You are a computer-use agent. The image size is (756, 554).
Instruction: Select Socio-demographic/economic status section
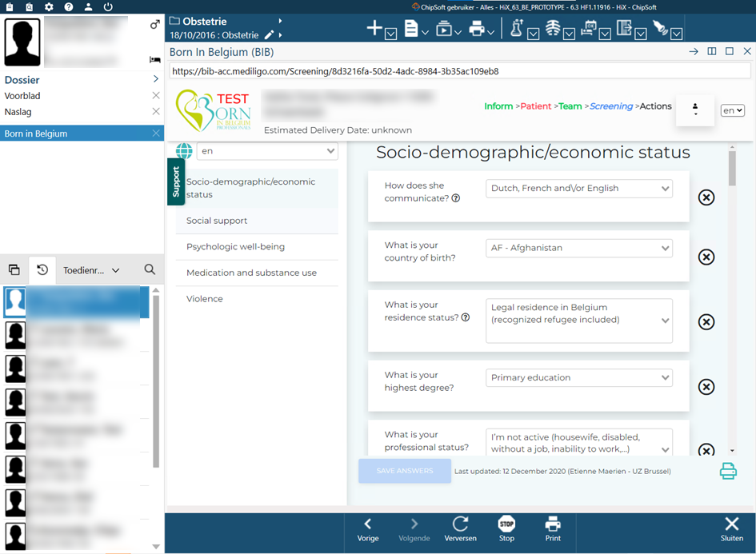(257, 188)
